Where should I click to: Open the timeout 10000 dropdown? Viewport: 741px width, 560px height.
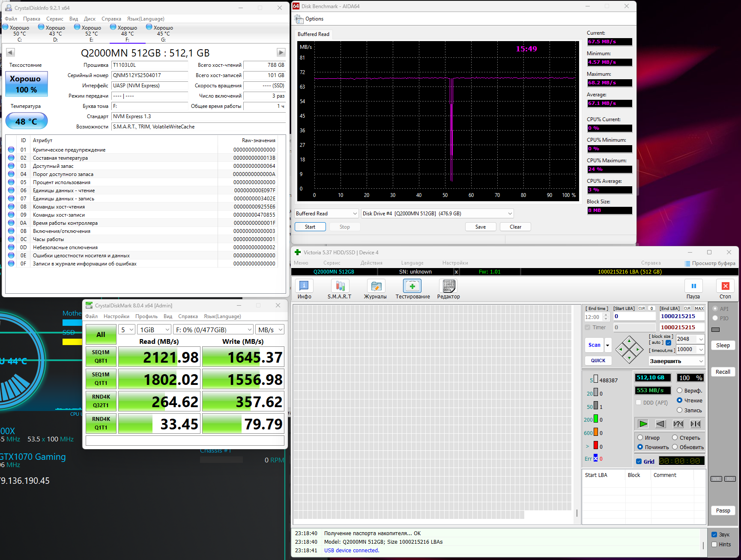(x=690, y=349)
